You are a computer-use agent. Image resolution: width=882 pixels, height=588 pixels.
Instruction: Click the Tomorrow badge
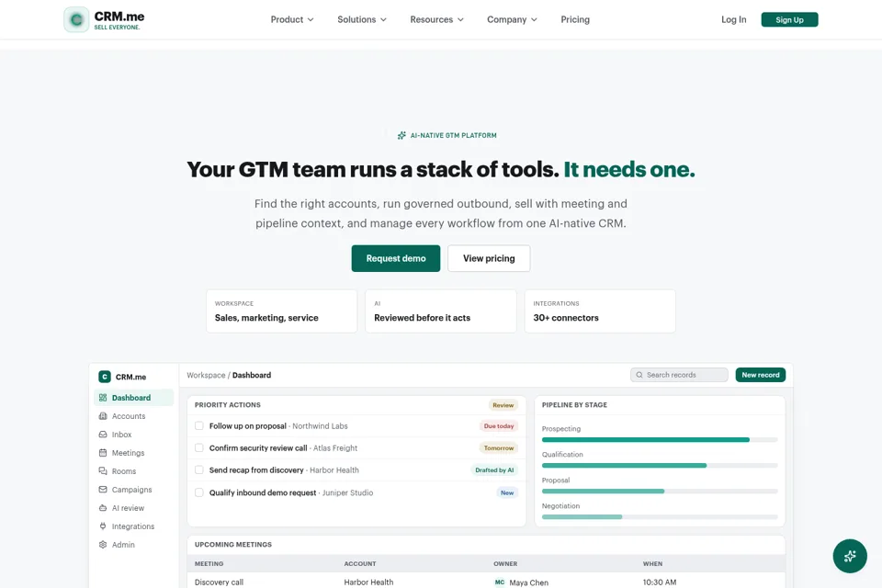(x=498, y=448)
